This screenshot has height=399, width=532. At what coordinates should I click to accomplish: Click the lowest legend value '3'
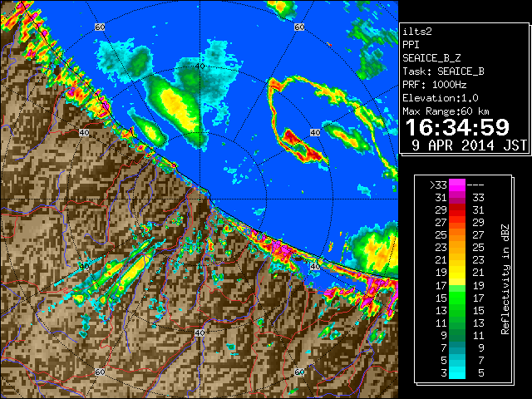pos(444,373)
